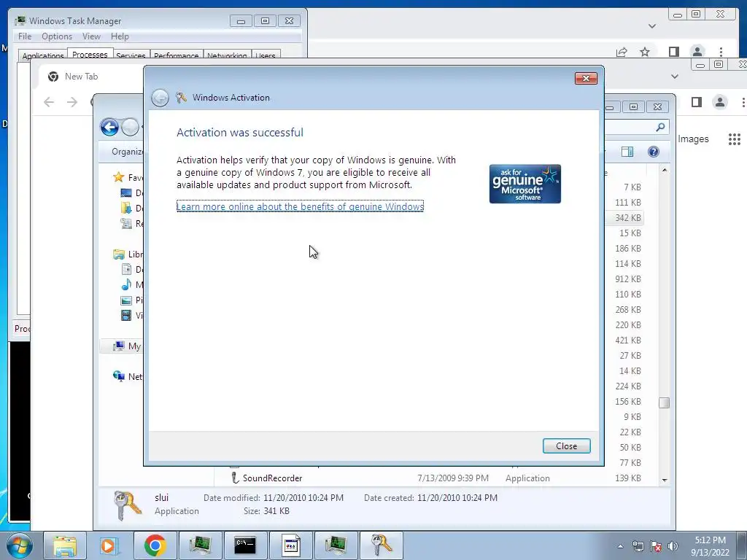Image resolution: width=747 pixels, height=560 pixels.
Task: Click Chrome forward navigation arrow
Action: (x=72, y=102)
